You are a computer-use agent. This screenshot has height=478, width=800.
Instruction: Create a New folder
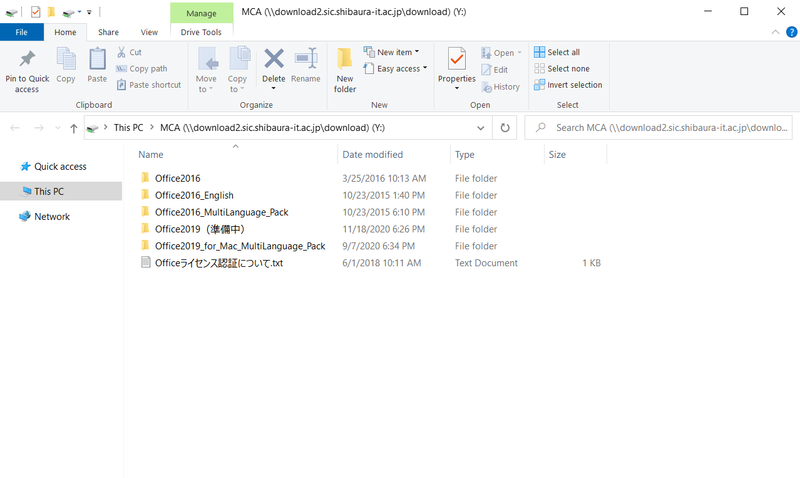pos(345,70)
